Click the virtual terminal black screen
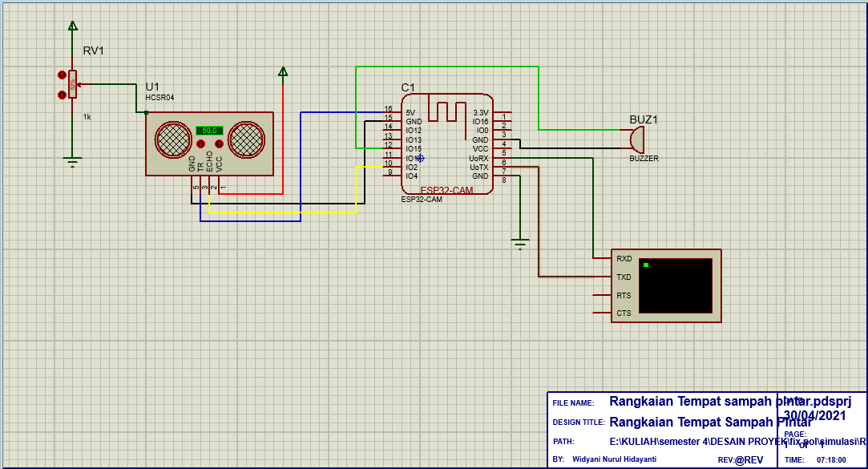The image size is (868, 469). pos(676,285)
